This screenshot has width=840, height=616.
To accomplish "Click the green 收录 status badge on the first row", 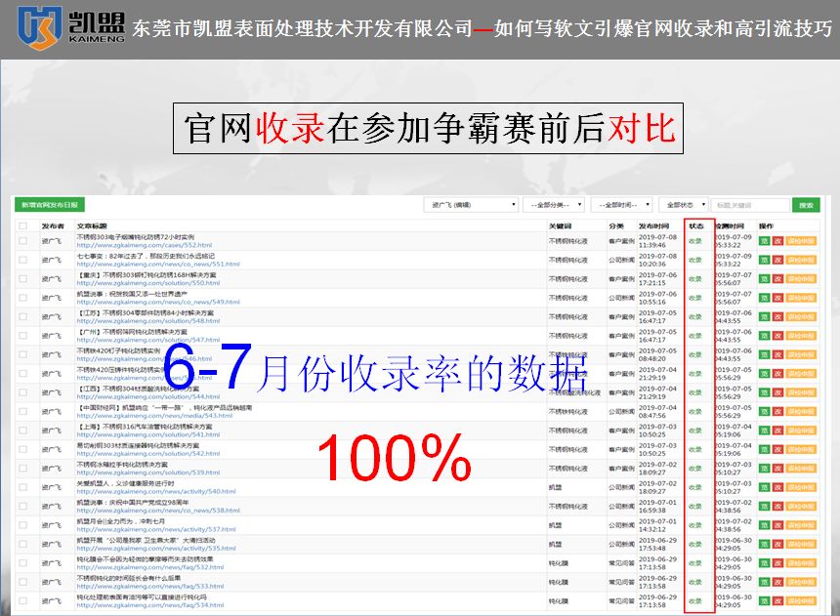I will (x=693, y=240).
